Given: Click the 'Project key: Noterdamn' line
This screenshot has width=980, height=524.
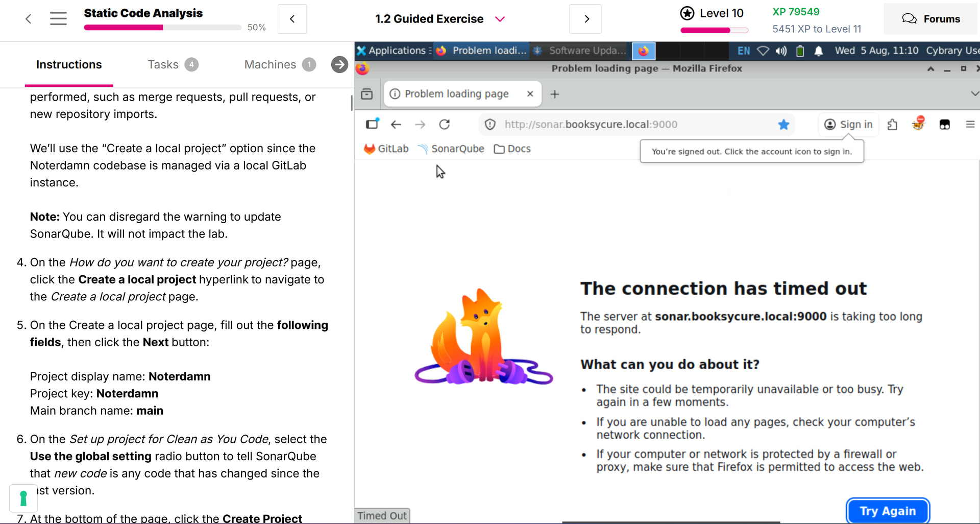Looking at the screenshot, I should 94,394.
